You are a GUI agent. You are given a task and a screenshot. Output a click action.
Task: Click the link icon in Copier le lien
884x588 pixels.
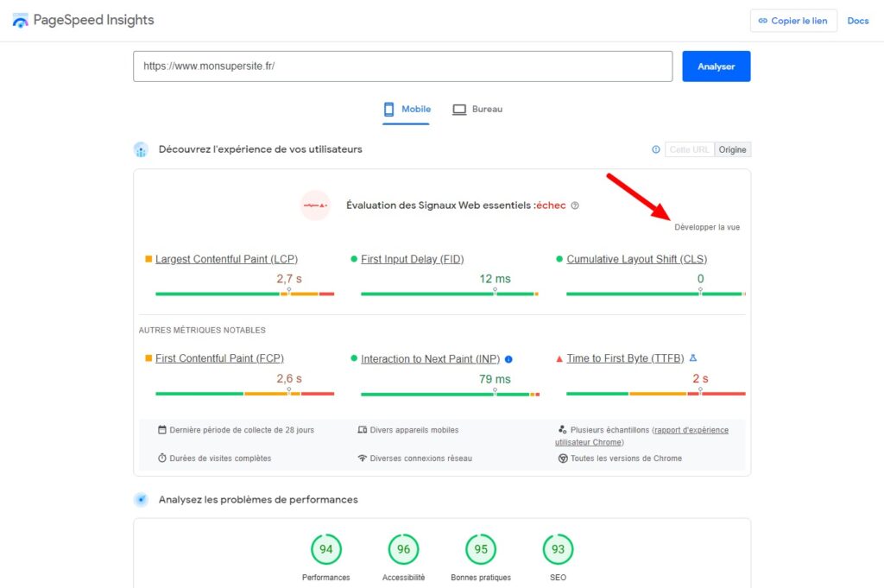[763, 21]
